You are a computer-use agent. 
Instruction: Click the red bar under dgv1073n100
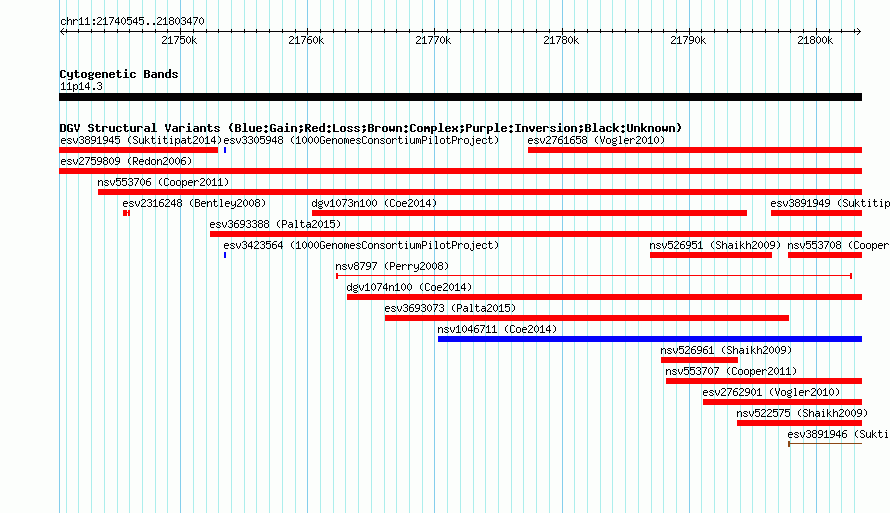[529, 213]
